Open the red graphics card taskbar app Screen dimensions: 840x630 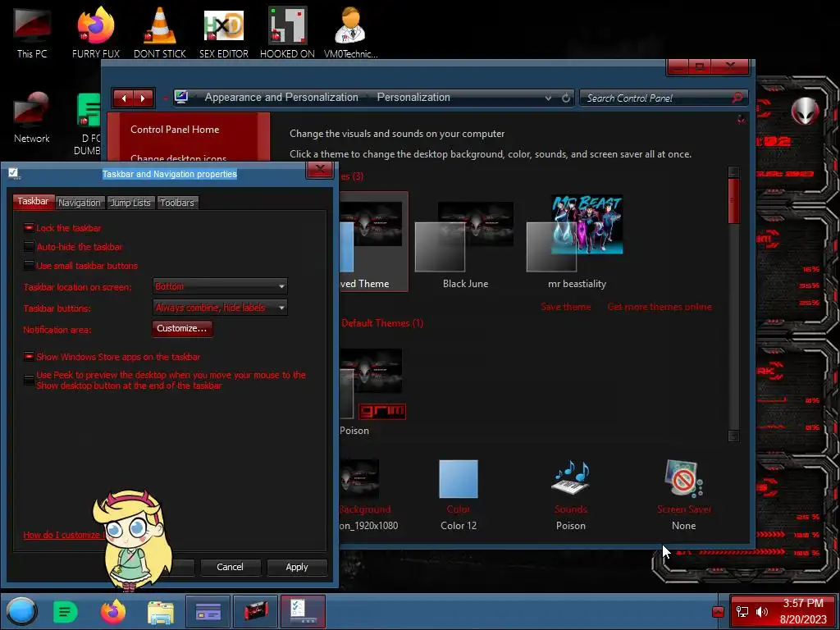coord(256,611)
